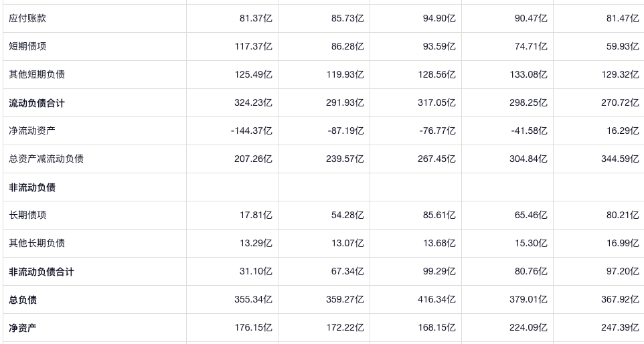Select the 总资产减流动负债 row label
The width and height of the screenshot is (644, 344).
pos(46,159)
